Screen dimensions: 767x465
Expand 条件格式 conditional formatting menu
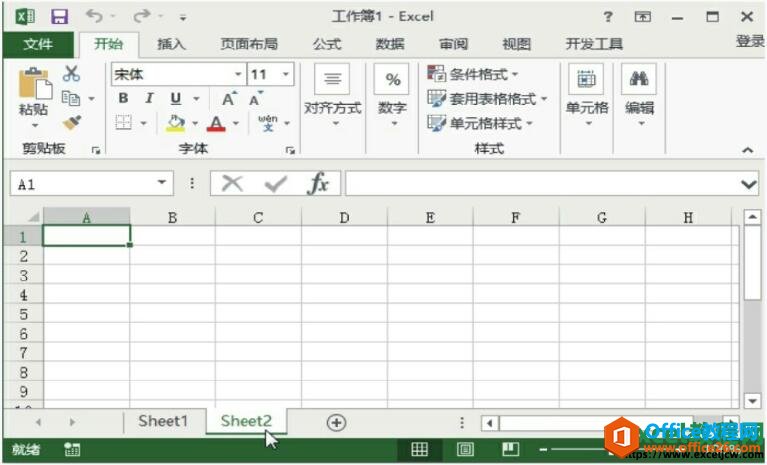pos(473,74)
